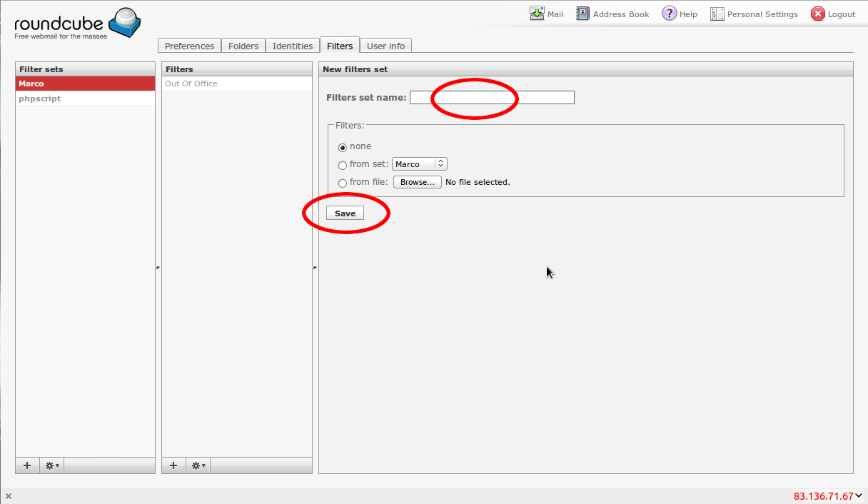Click the red Logout icon
The width and height of the screenshot is (868, 504).
click(818, 14)
